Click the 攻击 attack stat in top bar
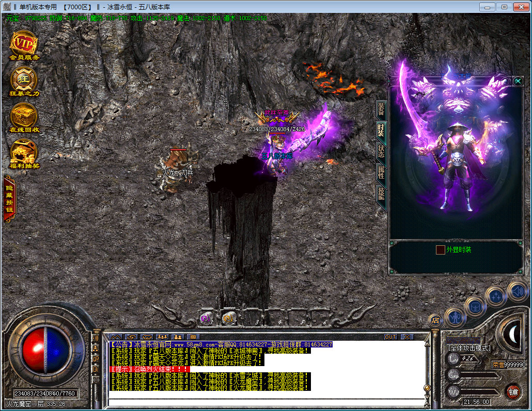The height and width of the screenshot is (411, 532). pos(152,18)
